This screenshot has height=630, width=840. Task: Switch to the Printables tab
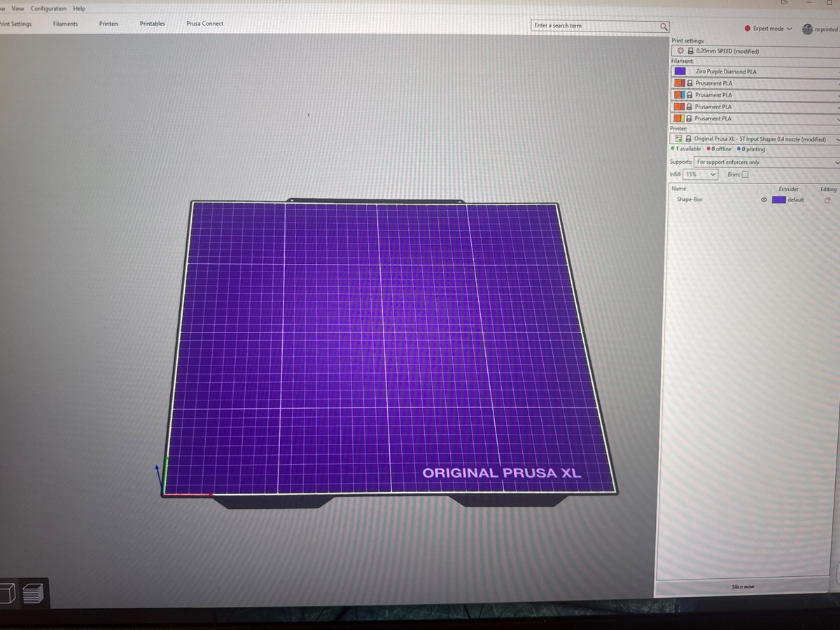pyautogui.click(x=153, y=23)
